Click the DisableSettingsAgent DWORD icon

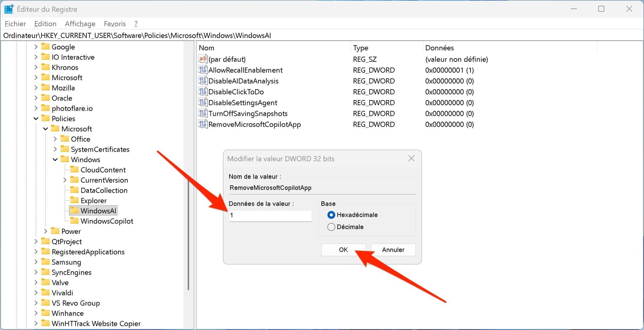click(x=203, y=102)
